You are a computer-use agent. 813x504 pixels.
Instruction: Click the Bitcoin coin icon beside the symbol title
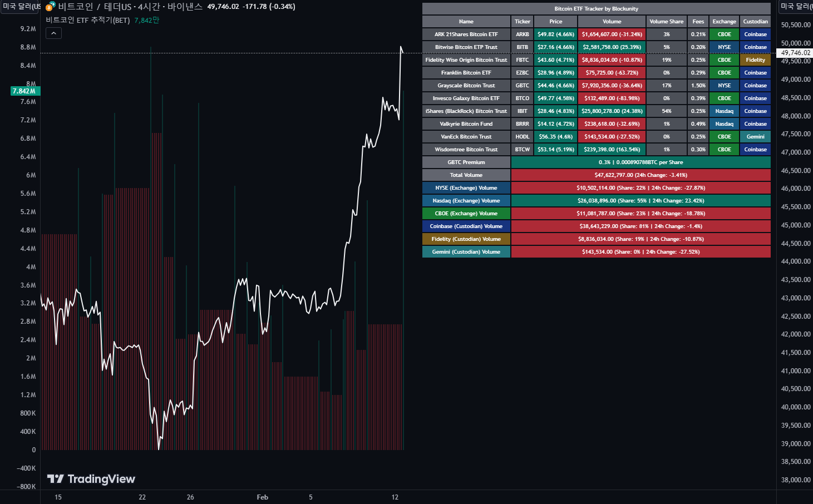(50, 7)
